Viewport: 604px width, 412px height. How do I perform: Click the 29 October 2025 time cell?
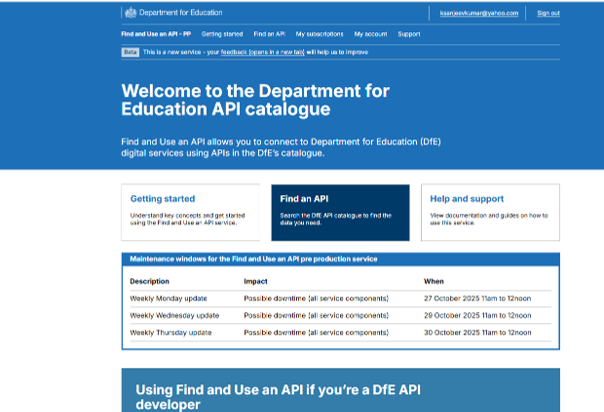tap(478, 315)
